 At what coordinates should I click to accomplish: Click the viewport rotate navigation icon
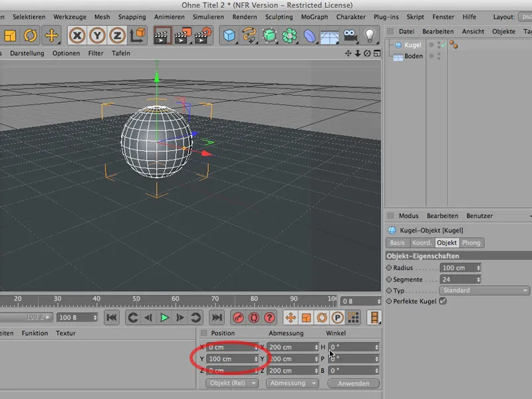click(367, 53)
